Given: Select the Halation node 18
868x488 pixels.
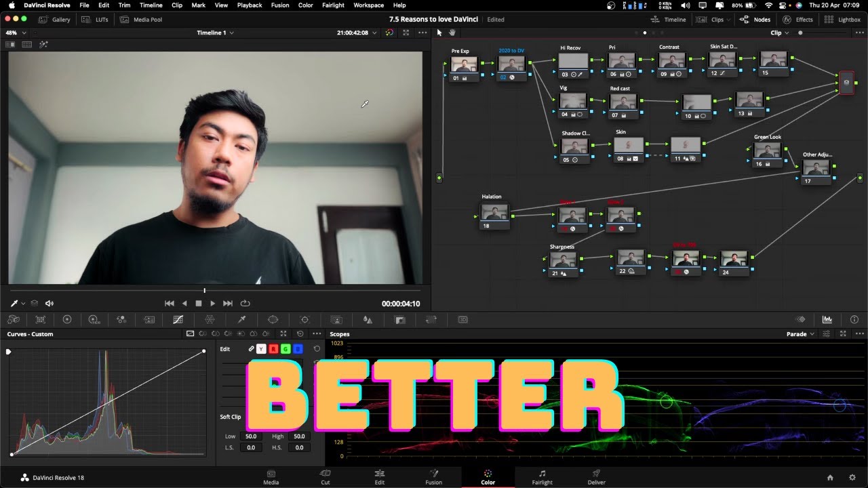Looking at the screenshot, I should click(x=494, y=216).
